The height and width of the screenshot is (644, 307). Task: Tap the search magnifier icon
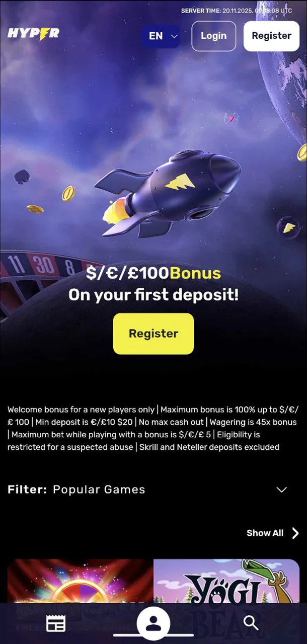tap(251, 623)
